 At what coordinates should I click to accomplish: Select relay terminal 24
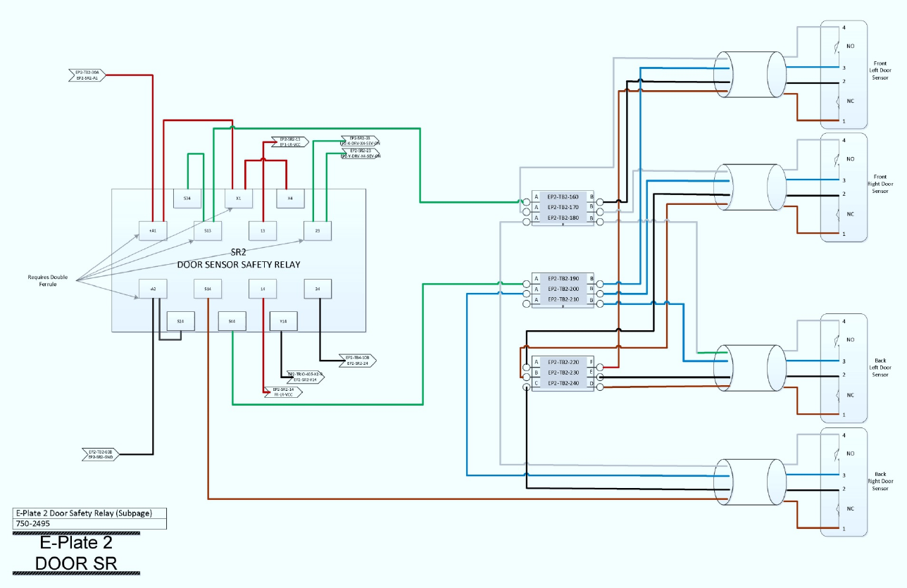pos(318,289)
